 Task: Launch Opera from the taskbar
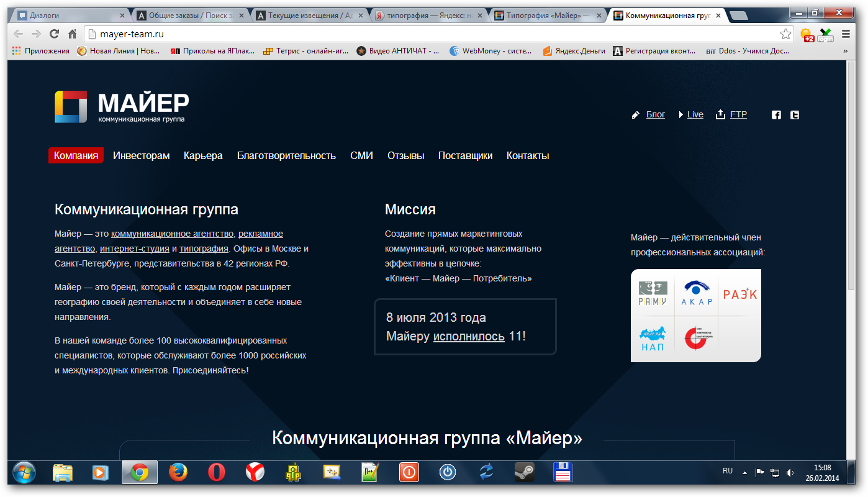tap(216, 472)
